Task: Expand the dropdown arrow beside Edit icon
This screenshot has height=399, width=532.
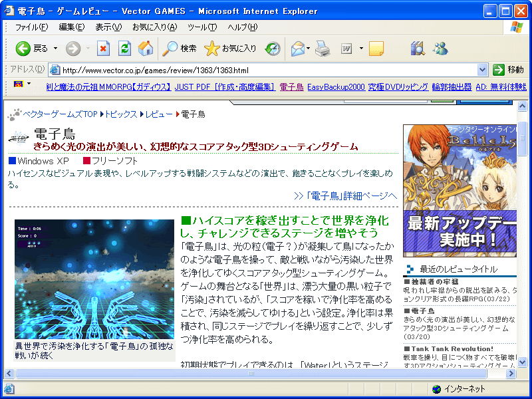Action: click(361, 49)
